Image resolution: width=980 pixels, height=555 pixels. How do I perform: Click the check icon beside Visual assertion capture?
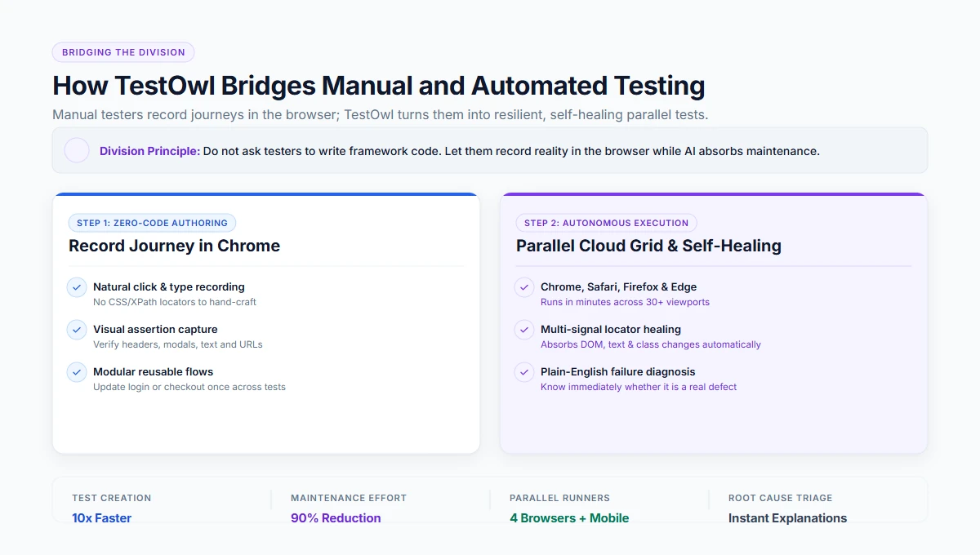(x=77, y=330)
